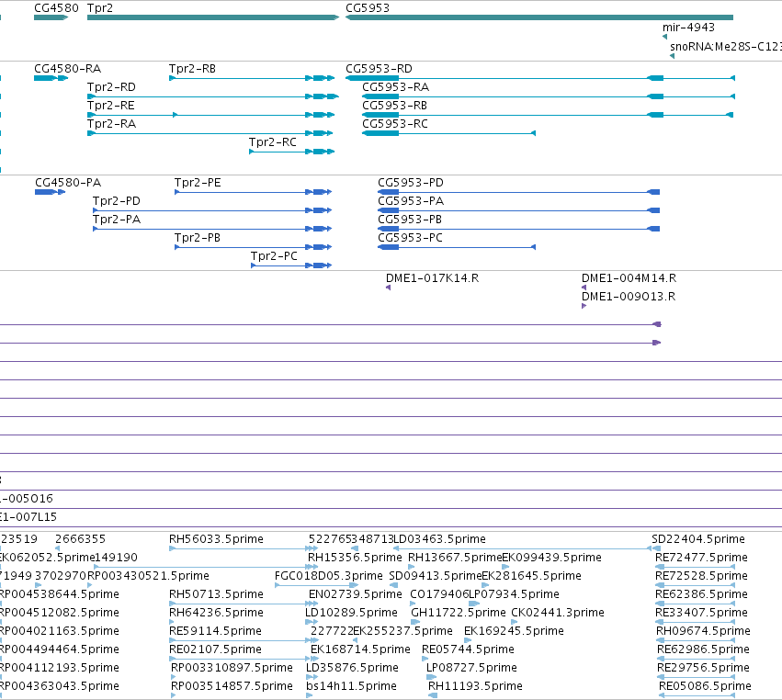782x700 pixels.
Task: Select EST RP003310897.5prime
Action: (232, 668)
